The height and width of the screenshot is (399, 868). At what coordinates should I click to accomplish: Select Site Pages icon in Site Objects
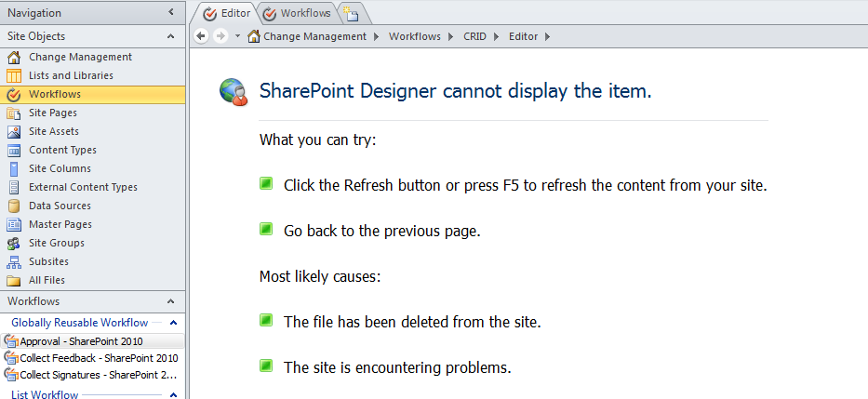tap(14, 113)
